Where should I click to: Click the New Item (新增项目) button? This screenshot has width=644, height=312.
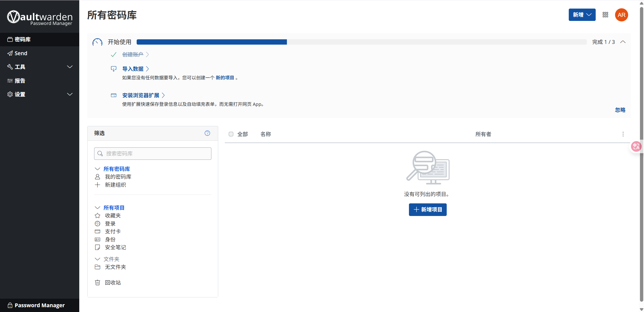pos(427,209)
